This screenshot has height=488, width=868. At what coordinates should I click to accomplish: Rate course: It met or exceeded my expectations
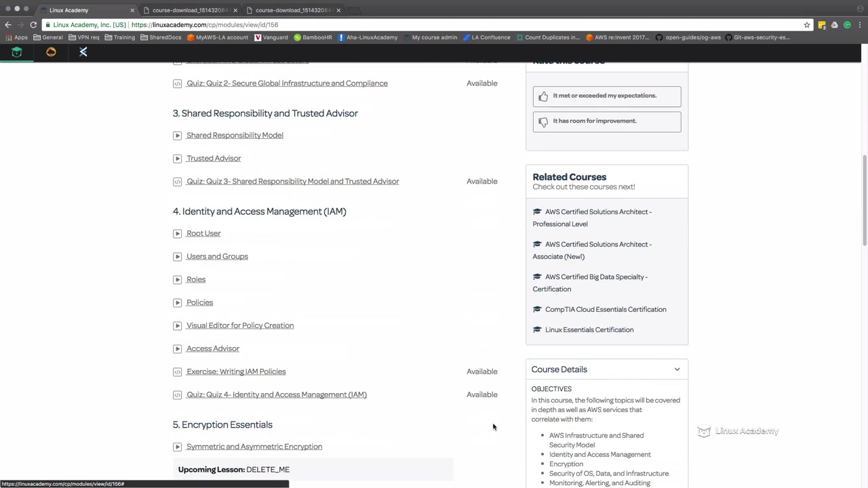607,96
